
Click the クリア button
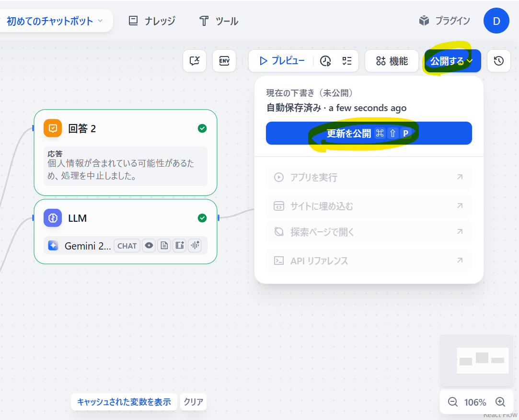pyautogui.click(x=193, y=402)
